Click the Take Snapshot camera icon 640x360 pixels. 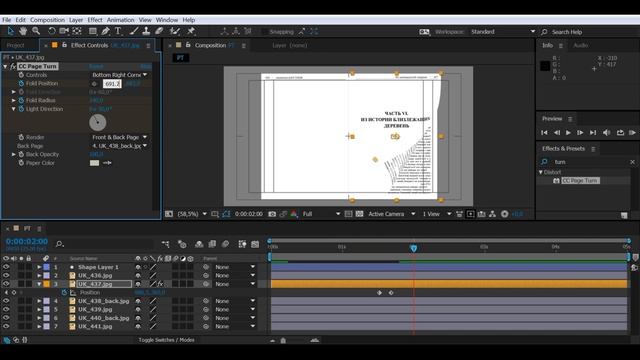pos(272,214)
